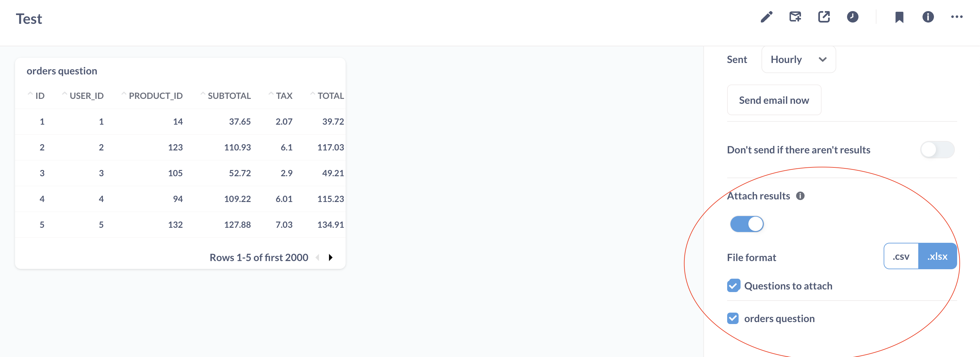980x357 pixels.
Task: Open dashboard subscriptions via the email icon
Action: [x=795, y=17]
